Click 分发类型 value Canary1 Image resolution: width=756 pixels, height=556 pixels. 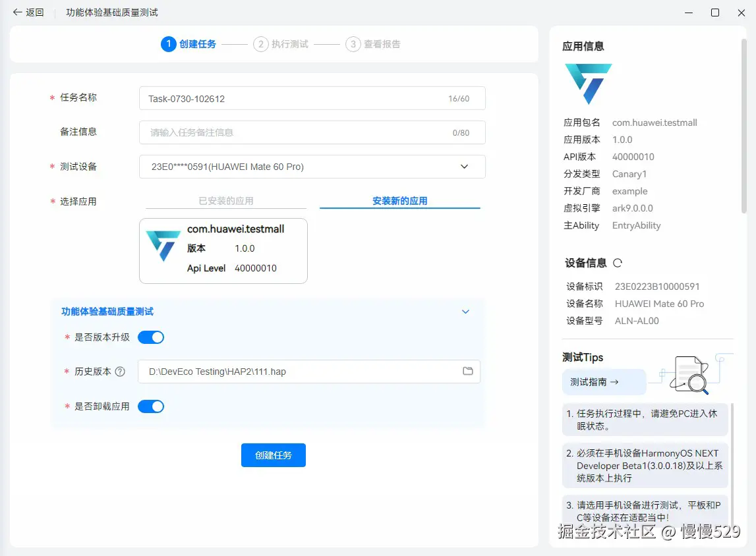pyautogui.click(x=629, y=174)
